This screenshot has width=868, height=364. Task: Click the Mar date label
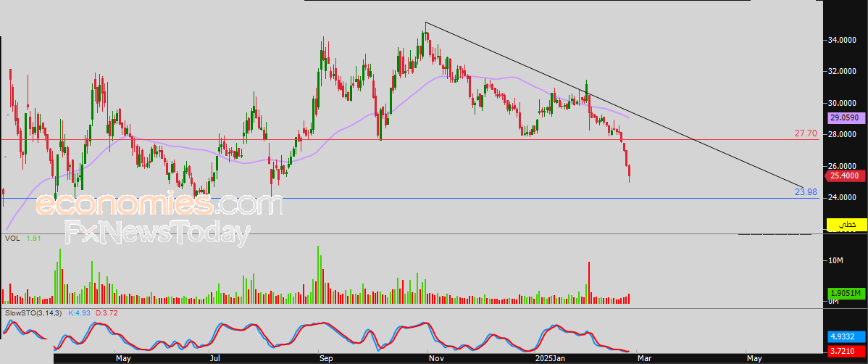tap(646, 358)
